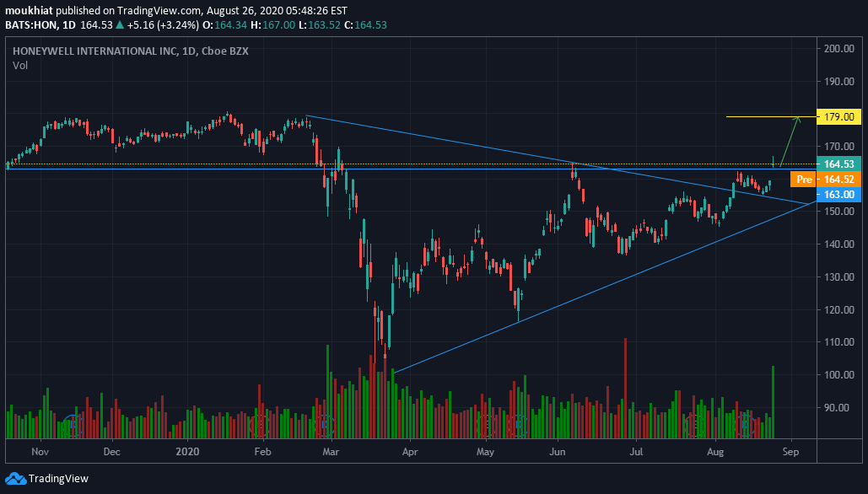Click the 110.00 price axis label
Screen dimensions: 868x494
[x=839, y=342]
